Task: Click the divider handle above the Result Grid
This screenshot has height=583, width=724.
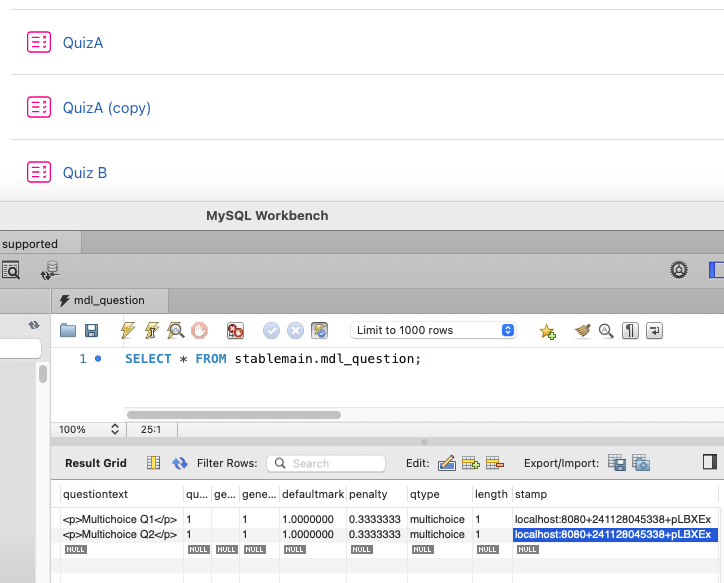Action: tap(424, 442)
